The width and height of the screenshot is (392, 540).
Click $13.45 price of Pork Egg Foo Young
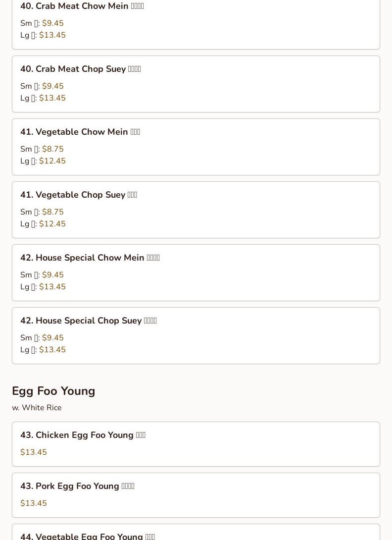(33, 503)
